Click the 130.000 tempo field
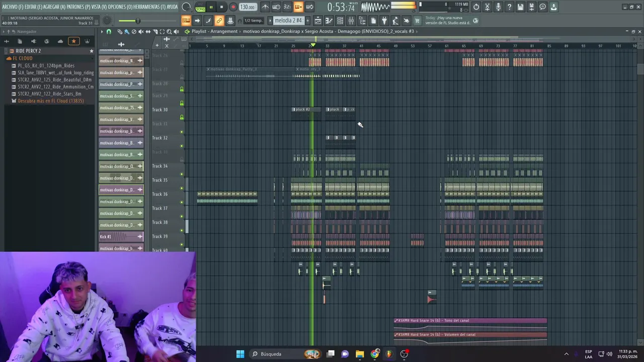The width and height of the screenshot is (644, 362). pos(248,7)
